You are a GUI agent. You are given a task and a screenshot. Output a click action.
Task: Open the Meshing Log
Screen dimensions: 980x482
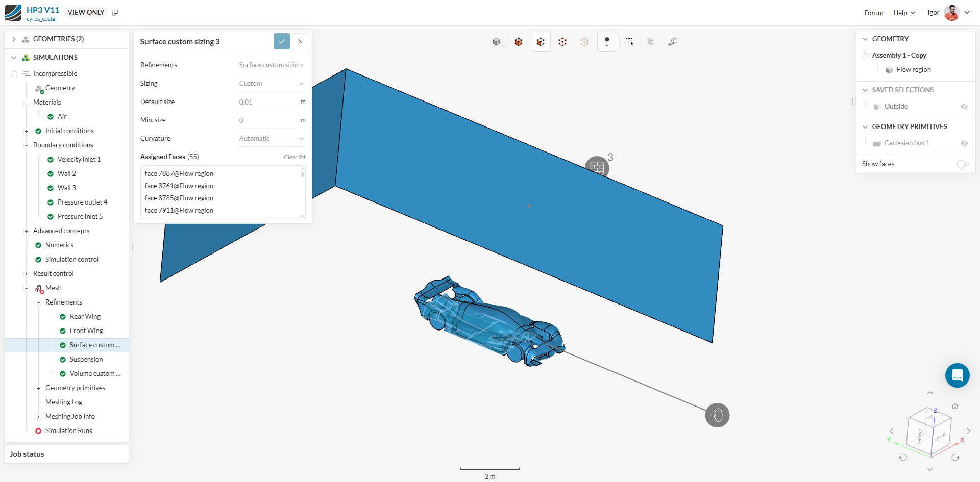64,402
